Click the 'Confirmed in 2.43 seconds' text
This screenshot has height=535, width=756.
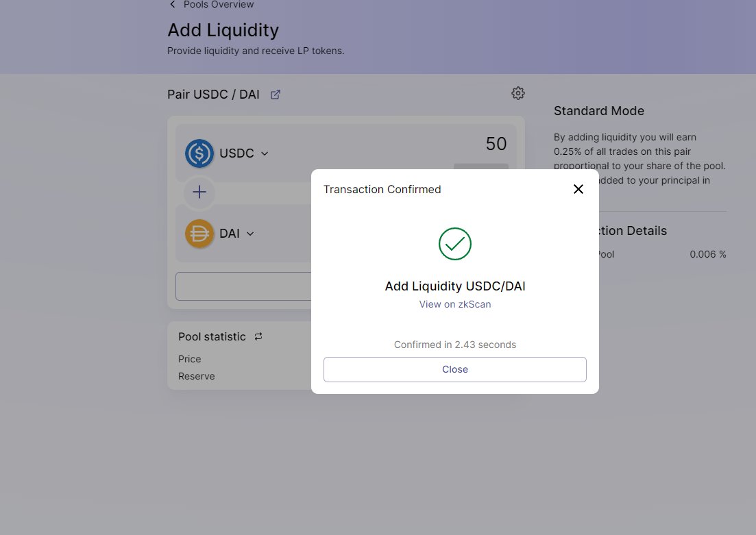454,345
